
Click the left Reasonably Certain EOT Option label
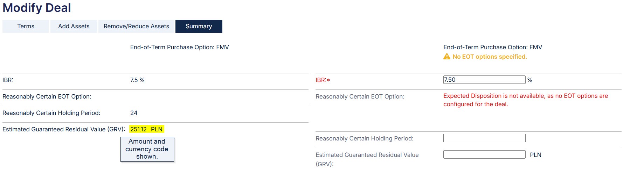pos(47,96)
